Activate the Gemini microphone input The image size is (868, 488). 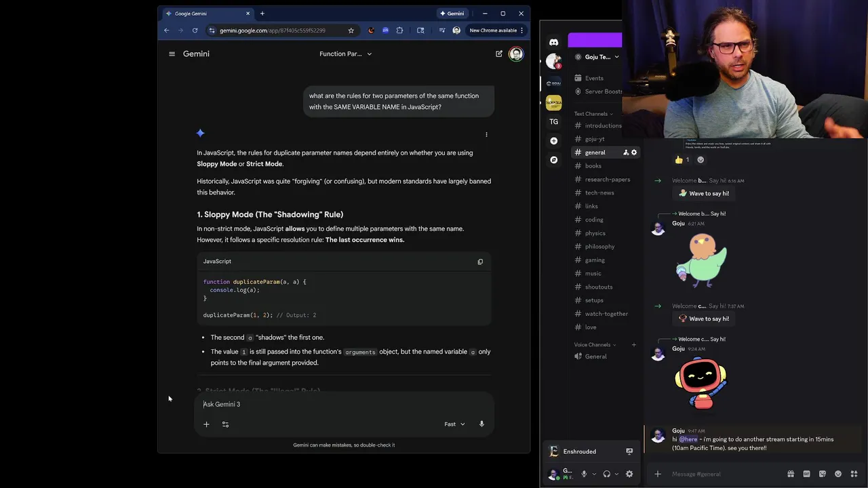click(481, 424)
